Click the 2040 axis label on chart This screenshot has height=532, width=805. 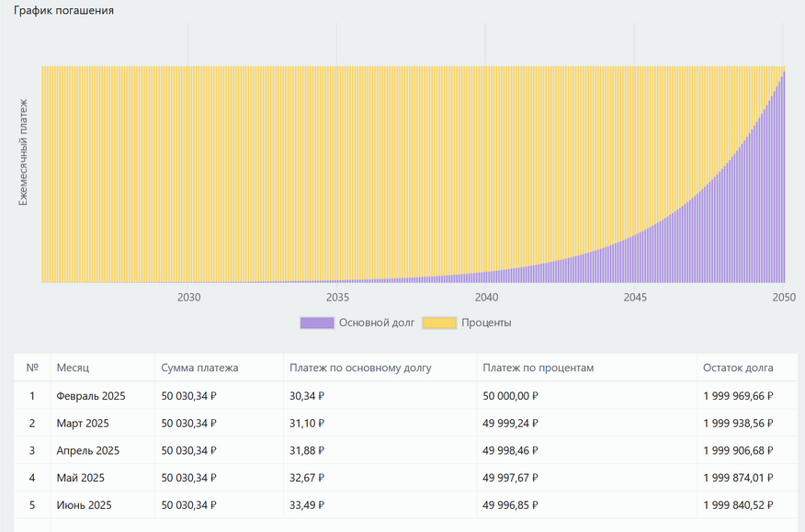coord(486,298)
